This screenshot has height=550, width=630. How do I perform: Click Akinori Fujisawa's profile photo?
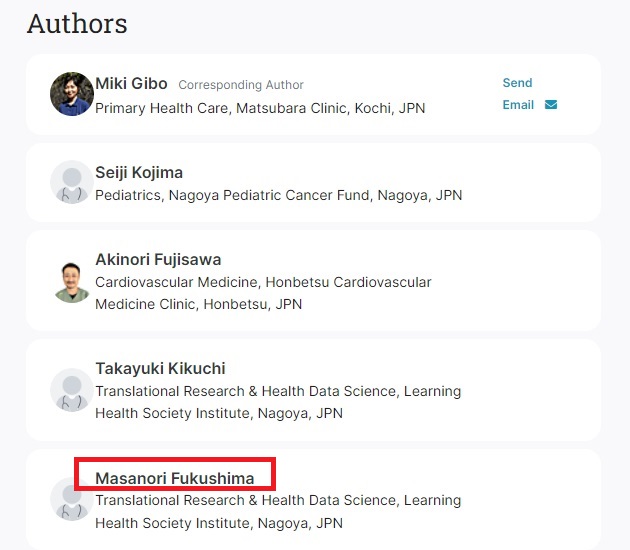[71, 281]
